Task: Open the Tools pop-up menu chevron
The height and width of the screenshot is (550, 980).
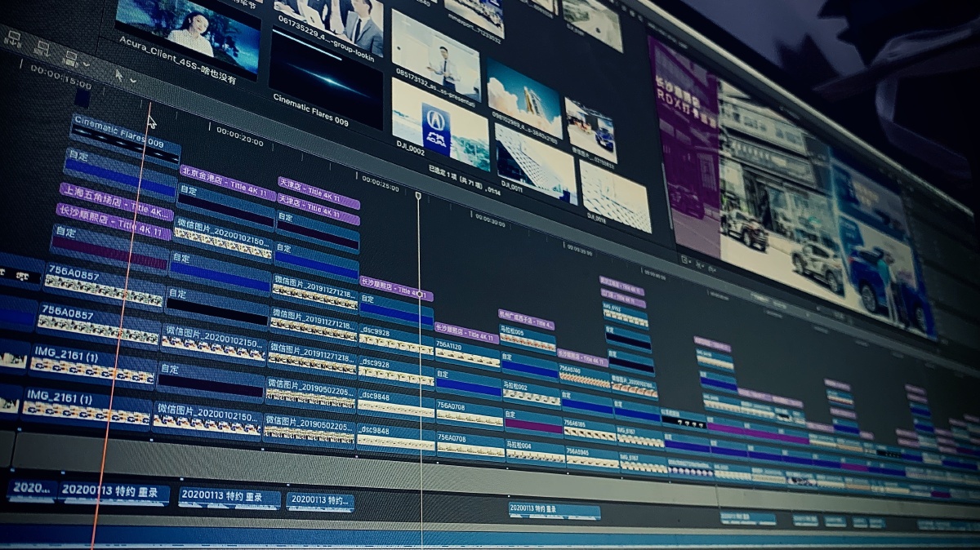Action: 133,81
